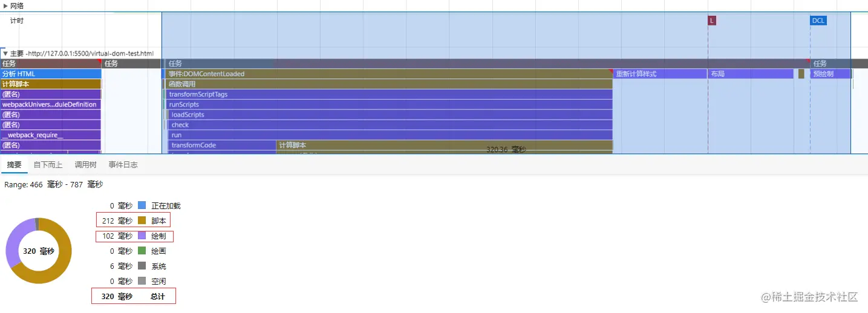Select the 分析 HTML flame bar
Image resolution: width=868 pixels, height=313 pixels.
coord(51,74)
